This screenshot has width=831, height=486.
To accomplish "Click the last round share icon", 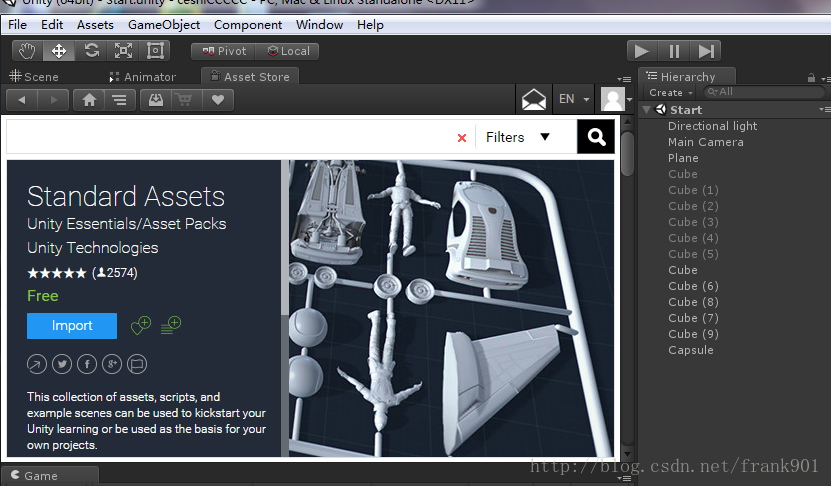I will (x=137, y=364).
